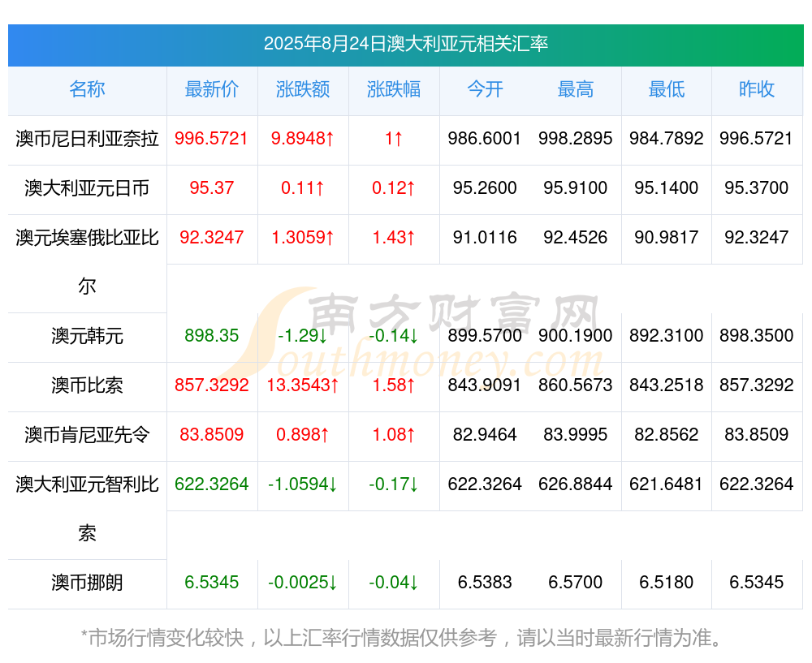Click the 昨收 column header
The image size is (812, 663).
tap(757, 89)
